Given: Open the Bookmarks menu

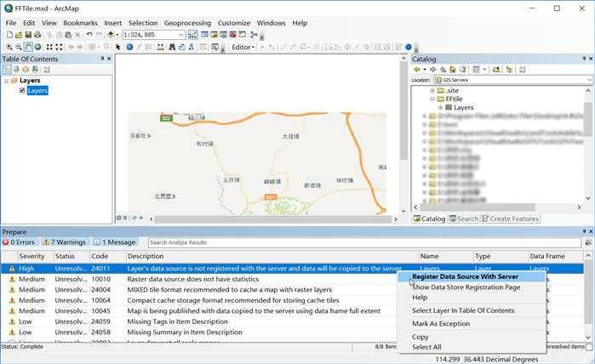Looking at the screenshot, I should point(81,23).
